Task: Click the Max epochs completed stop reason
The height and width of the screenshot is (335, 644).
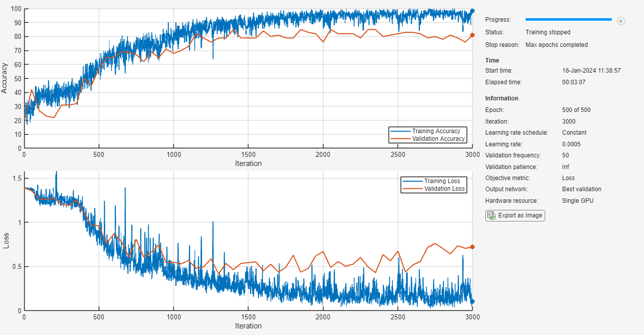Action: coord(556,45)
